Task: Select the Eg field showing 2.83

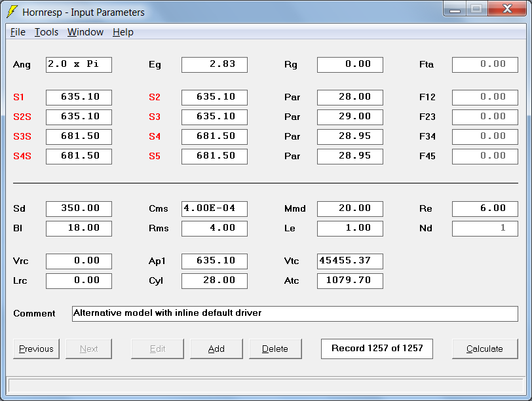Action: pos(214,64)
